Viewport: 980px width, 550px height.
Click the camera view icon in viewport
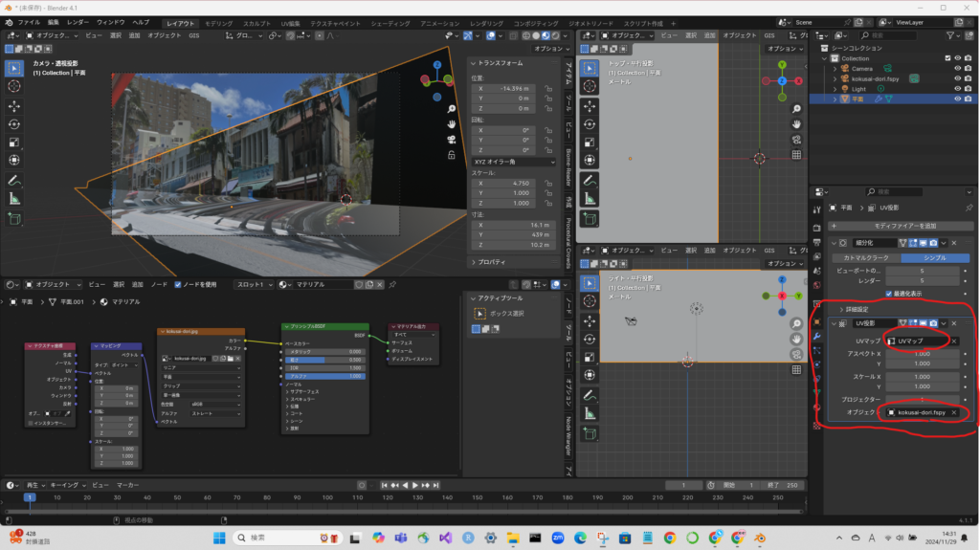450,141
